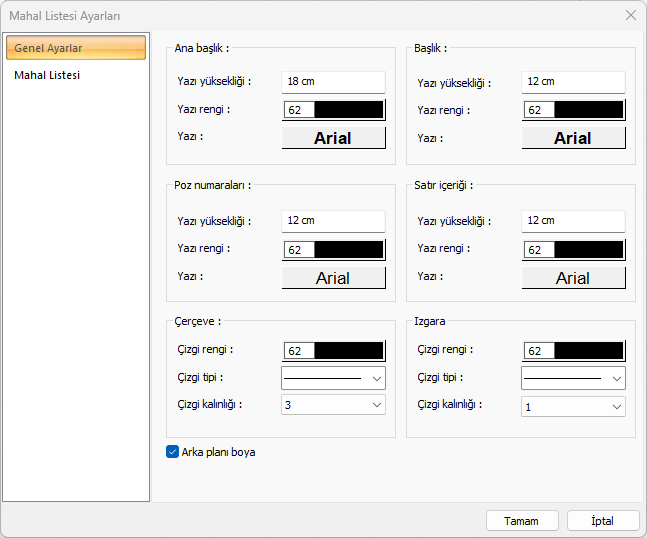Open Çerçeve Çizgi tipi dropdown
The image size is (647, 538).
pyautogui.click(x=333, y=378)
